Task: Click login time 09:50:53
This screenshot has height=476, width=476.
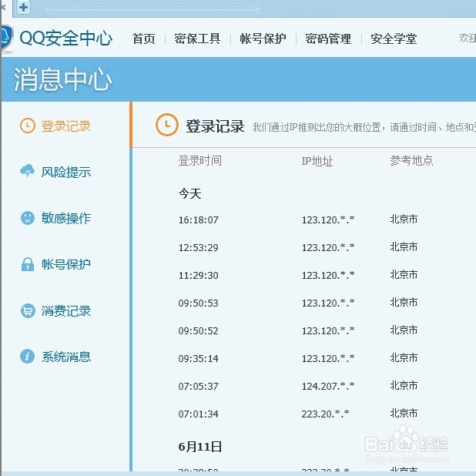Action: pos(198,303)
